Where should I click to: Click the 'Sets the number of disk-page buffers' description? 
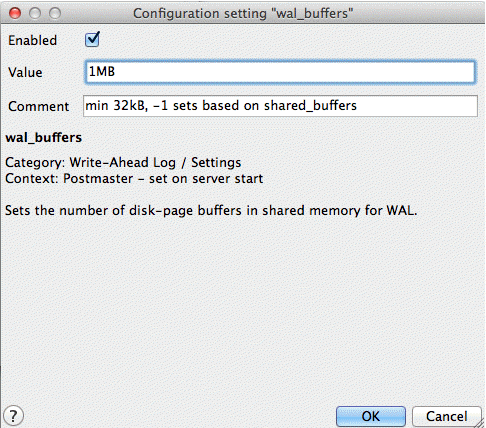pos(211,211)
